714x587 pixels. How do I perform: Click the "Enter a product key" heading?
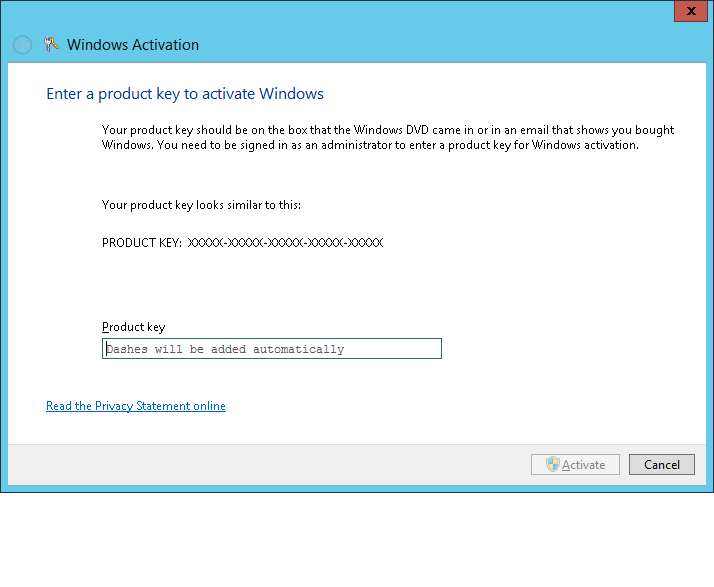pyautogui.click(x=185, y=94)
